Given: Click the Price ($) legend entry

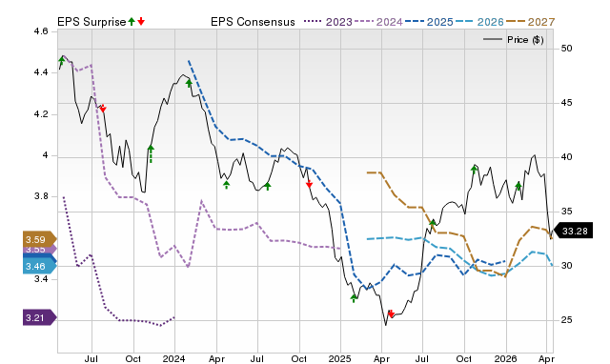Looking at the screenshot, I should pyautogui.click(x=514, y=40).
